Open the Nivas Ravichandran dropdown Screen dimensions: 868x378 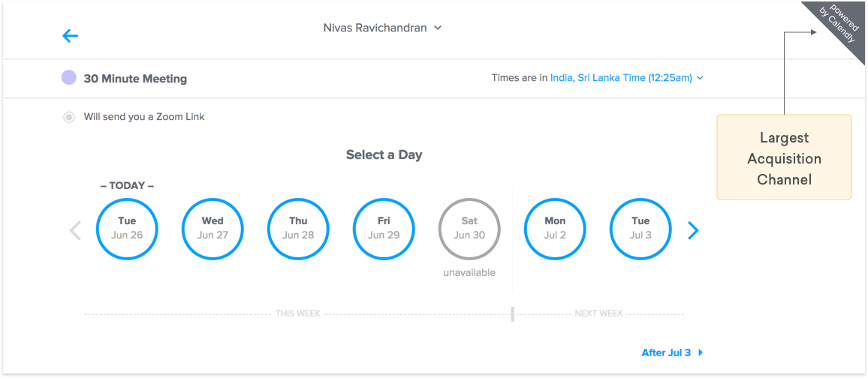coord(382,28)
